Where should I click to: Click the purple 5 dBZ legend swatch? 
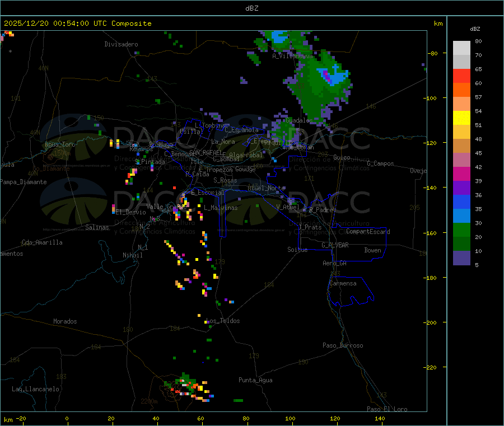(x=461, y=258)
